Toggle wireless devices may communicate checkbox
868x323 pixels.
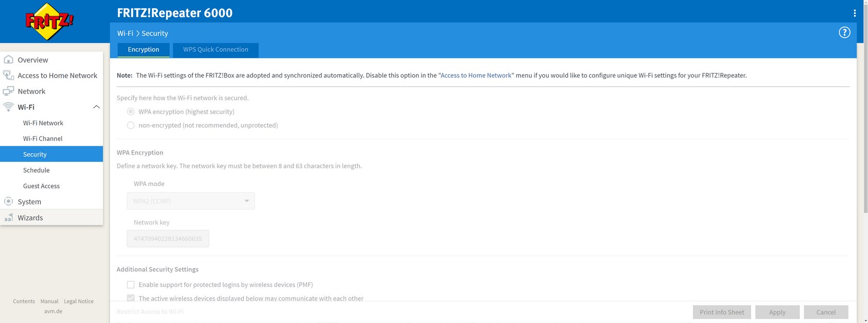pyautogui.click(x=131, y=298)
